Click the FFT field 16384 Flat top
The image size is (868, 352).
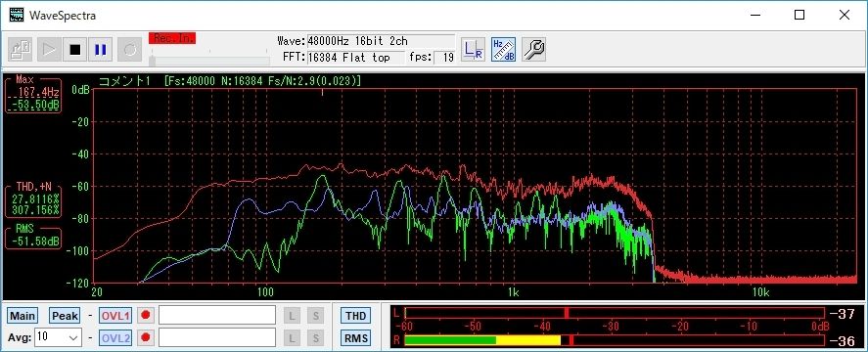tap(355, 58)
